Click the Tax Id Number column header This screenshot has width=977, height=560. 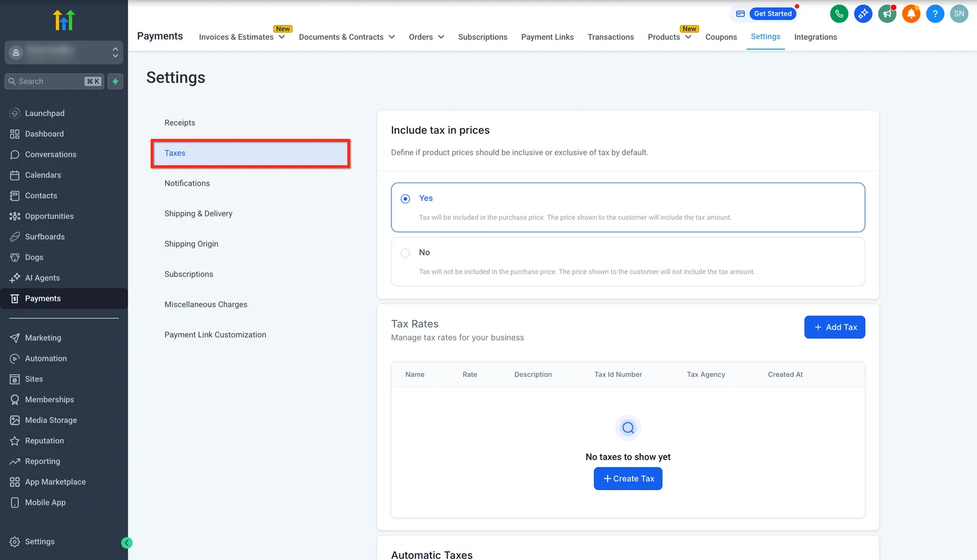point(618,375)
